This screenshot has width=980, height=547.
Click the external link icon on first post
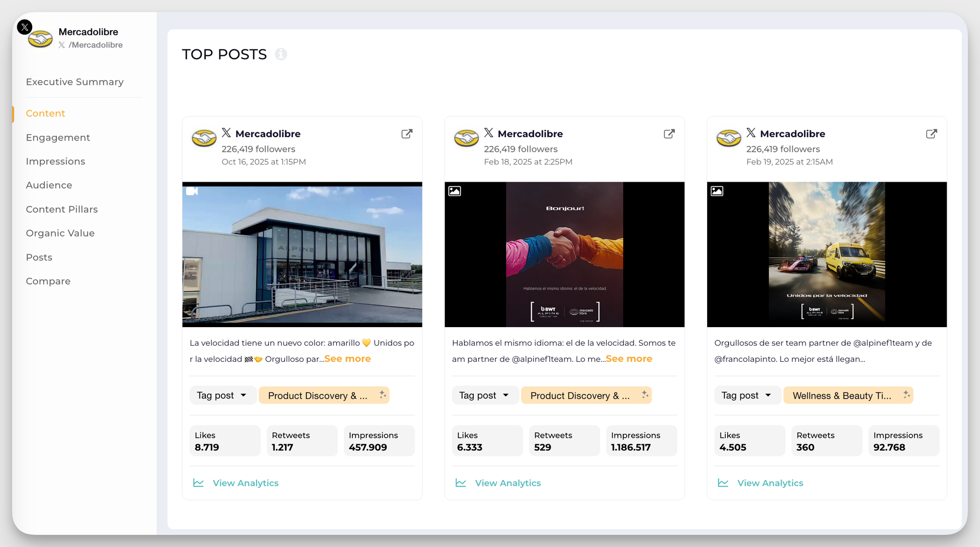(x=407, y=133)
